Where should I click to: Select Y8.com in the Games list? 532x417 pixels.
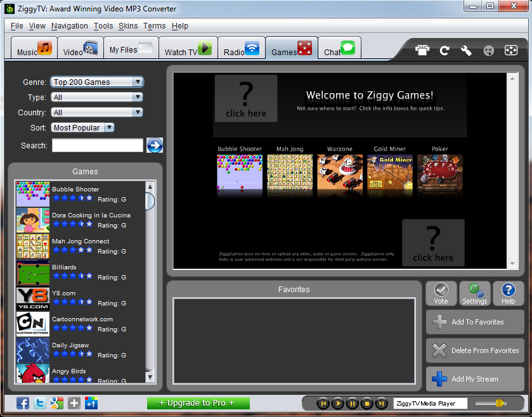tap(81, 298)
